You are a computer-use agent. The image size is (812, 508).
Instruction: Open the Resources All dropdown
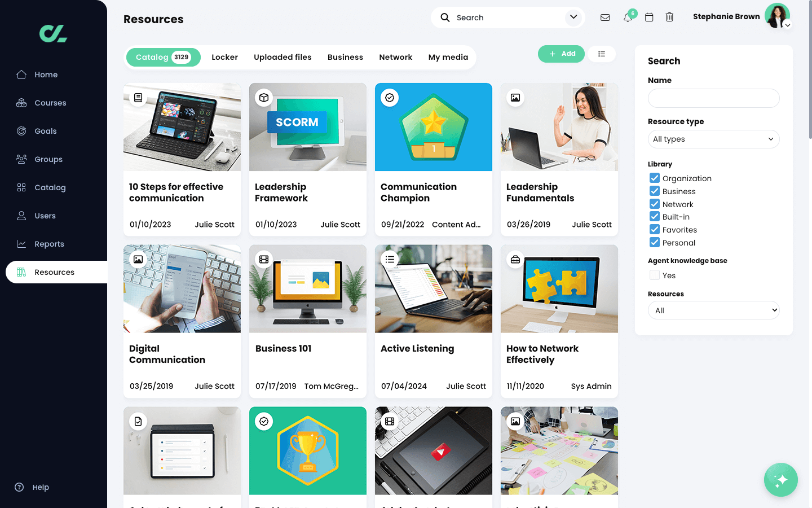pyautogui.click(x=714, y=310)
